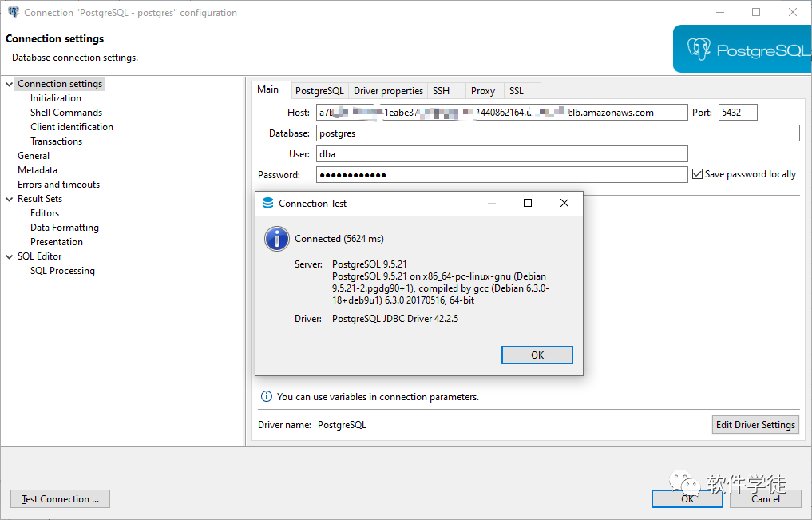Click the Driver name PostgreSQL value
This screenshot has height=520, width=812.
pyautogui.click(x=342, y=425)
